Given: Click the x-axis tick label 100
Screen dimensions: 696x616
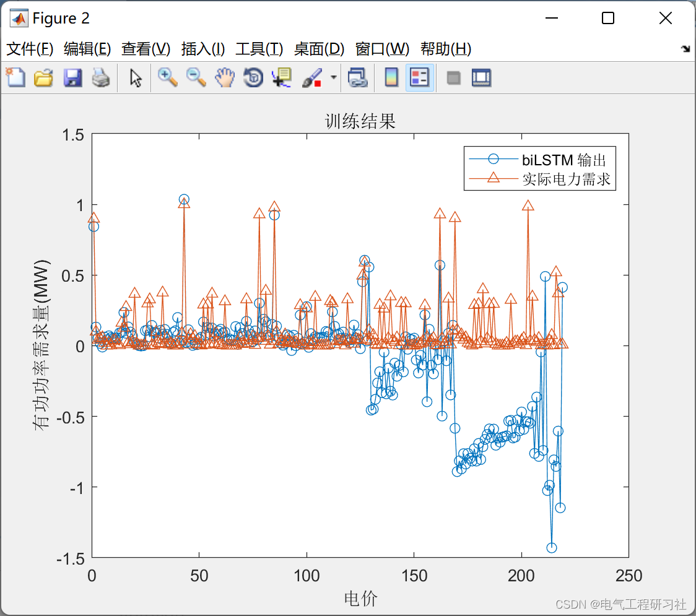Looking at the screenshot, I should (x=307, y=576).
